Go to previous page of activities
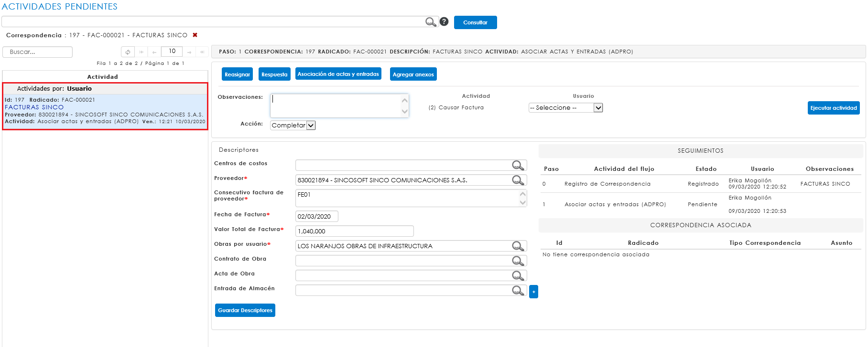Viewport: 868px width, 347px height. click(154, 52)
